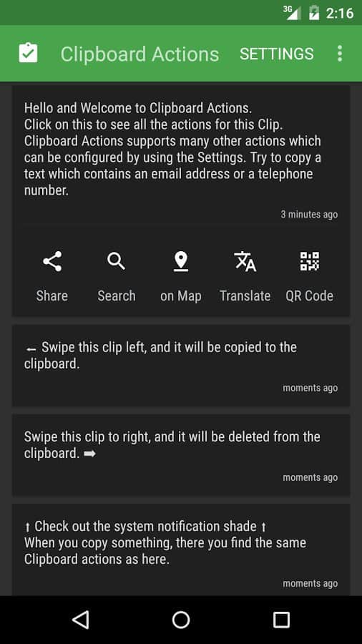Open the Recents square button

[x=282, y=620]
